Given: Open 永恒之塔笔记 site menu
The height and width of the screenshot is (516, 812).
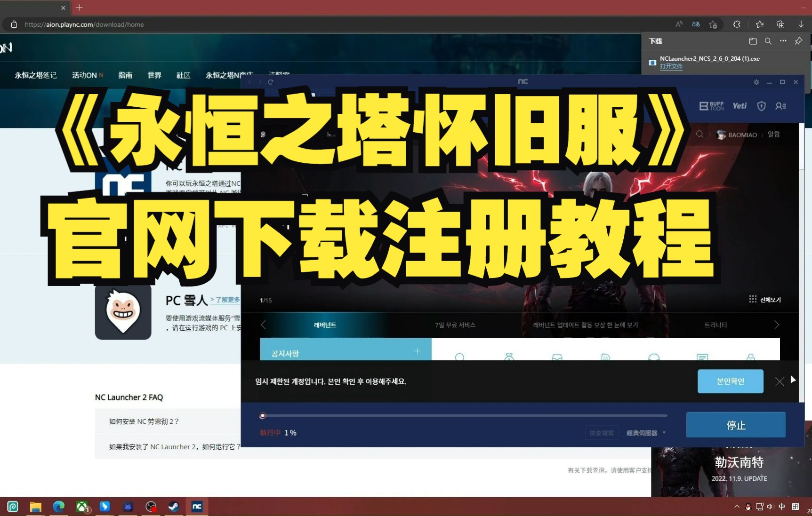Looking at the screenshot, I should [x=36, y=75].
